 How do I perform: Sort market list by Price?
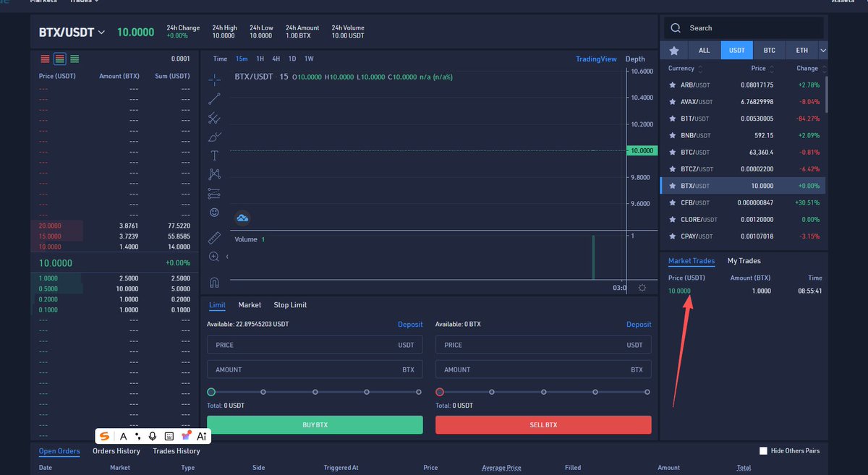point(762,69)
